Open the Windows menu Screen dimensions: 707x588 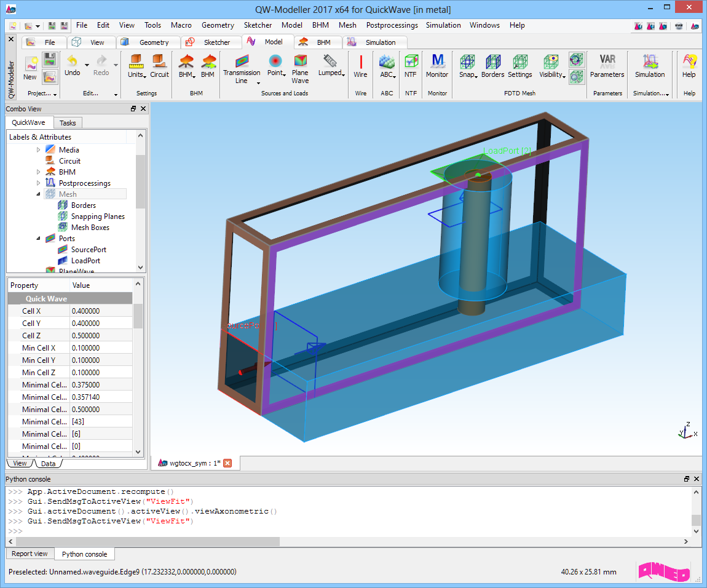(484, 25)
